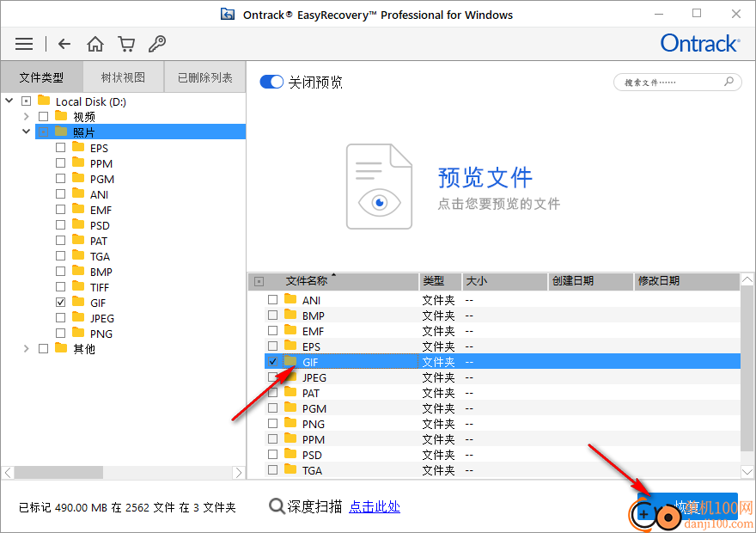
Task: Expand the 其他 tree node
Action: 27,348
